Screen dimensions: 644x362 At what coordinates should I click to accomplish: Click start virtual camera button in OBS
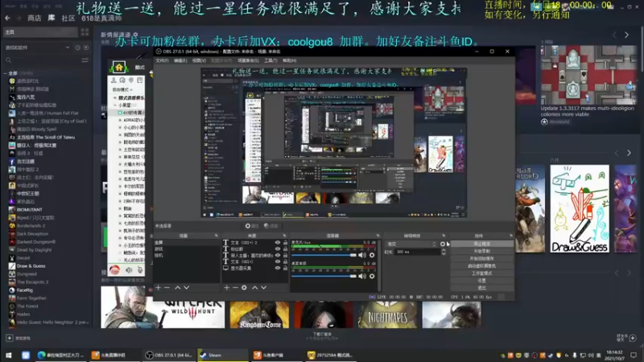coord(481,266)
